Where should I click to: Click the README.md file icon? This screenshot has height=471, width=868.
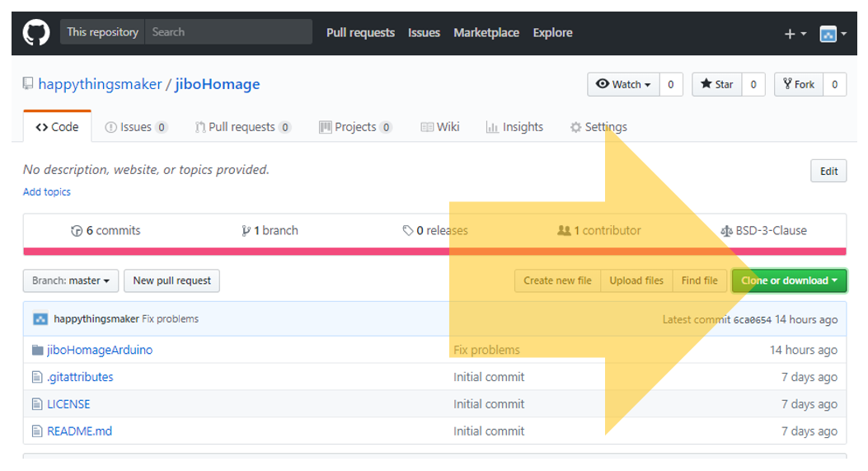(x=37, y=431)
